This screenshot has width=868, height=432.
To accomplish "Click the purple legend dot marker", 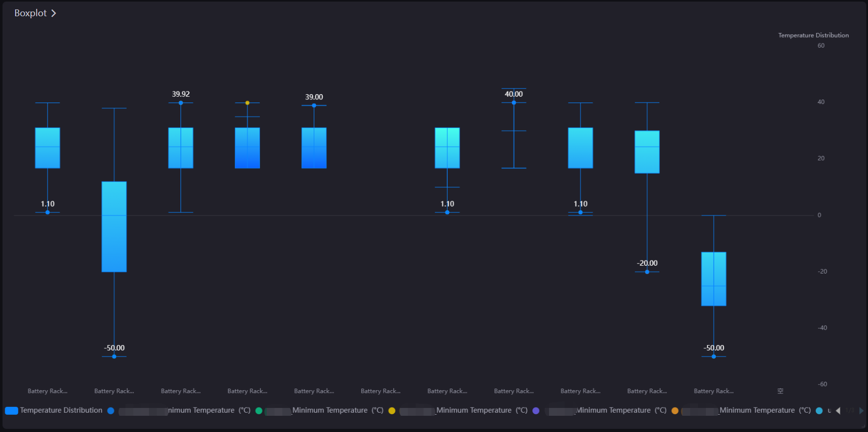I will pyautogui.click(x=535, y=411).
